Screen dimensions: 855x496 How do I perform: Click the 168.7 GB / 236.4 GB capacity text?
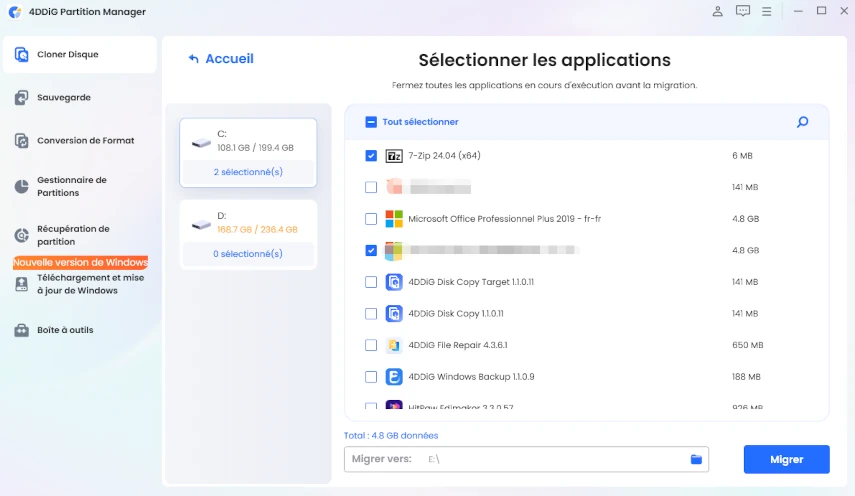click(257, 229)
